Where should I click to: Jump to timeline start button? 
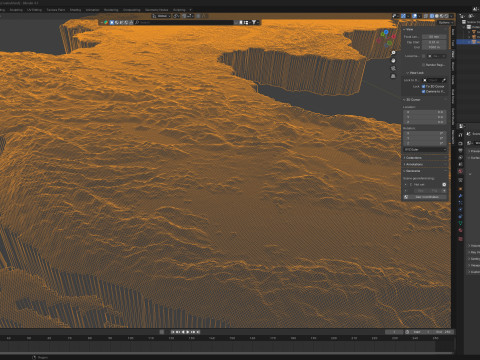(x=173, y=332)
